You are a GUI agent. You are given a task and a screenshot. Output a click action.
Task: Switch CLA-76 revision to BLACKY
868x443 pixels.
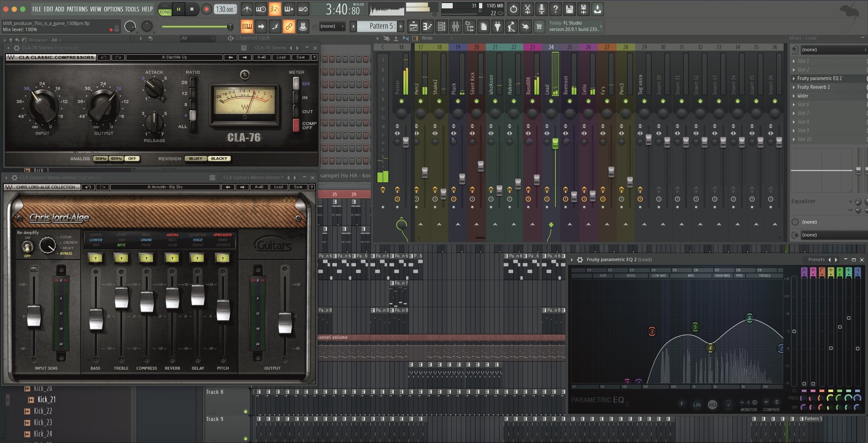(x=219, y=159)
